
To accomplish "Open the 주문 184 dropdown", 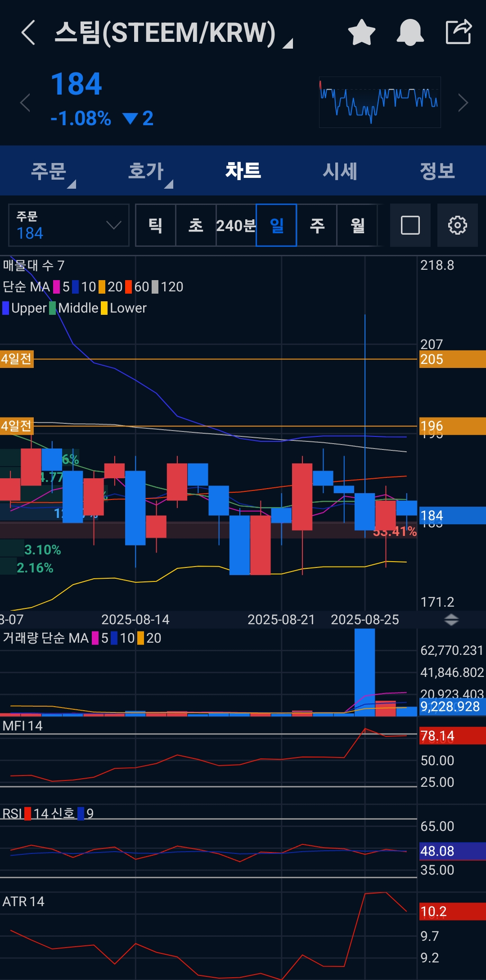I will tap(69, 225).
